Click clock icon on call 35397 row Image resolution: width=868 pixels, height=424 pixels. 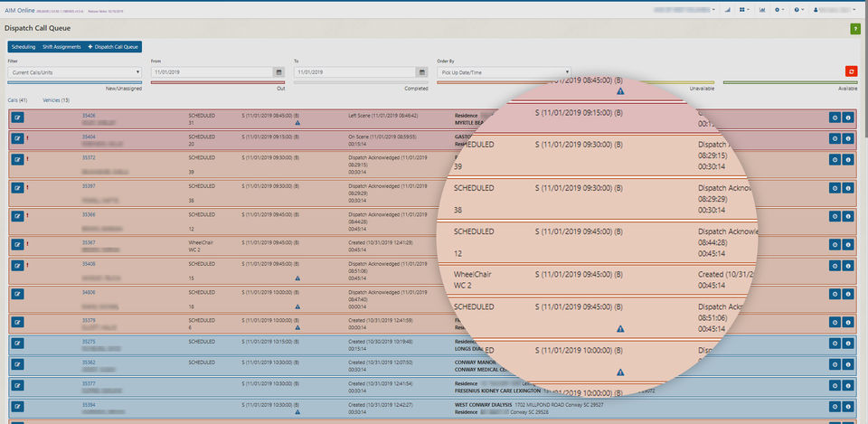(835, 188)
